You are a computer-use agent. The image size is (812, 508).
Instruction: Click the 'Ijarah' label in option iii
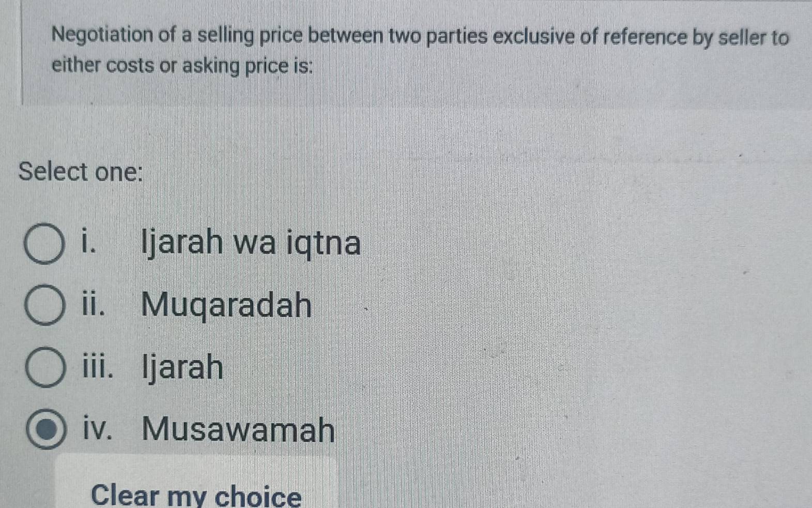(182, 367)
